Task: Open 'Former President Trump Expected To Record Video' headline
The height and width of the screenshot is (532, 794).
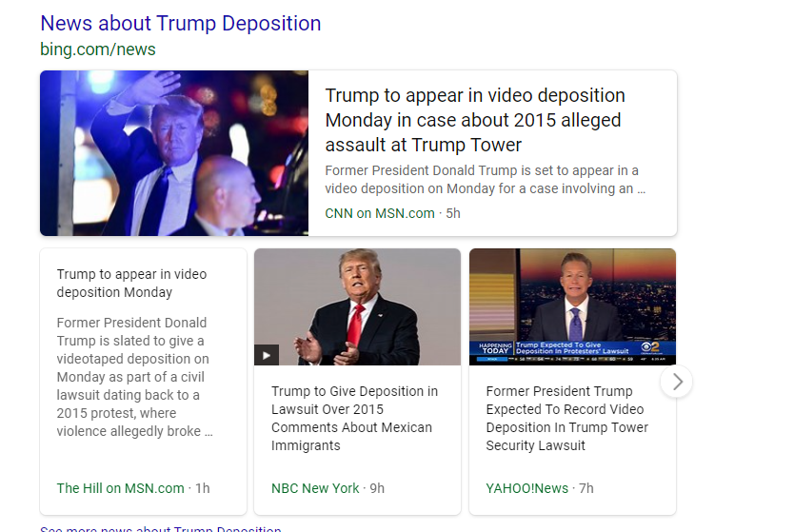Action: tap(566, 418)
